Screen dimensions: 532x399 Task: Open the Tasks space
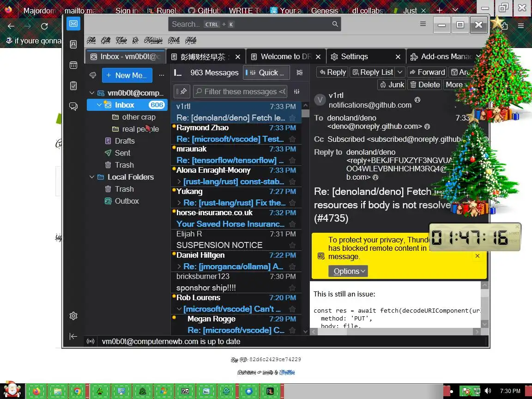tap(73, 86)
